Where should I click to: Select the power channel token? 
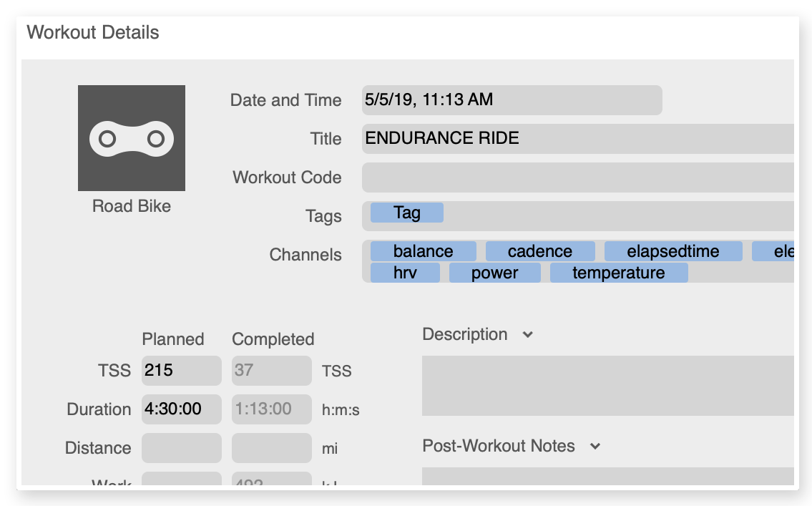(x=494, y=273)
